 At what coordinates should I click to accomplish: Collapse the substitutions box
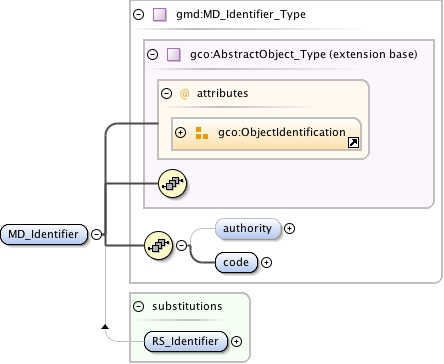click(138, 306)
